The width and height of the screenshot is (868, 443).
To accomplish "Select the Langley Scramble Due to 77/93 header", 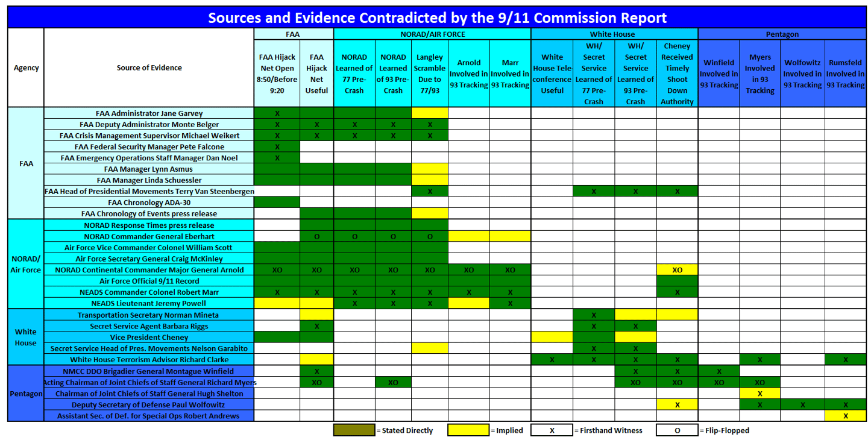I will (x=430, y=74).
